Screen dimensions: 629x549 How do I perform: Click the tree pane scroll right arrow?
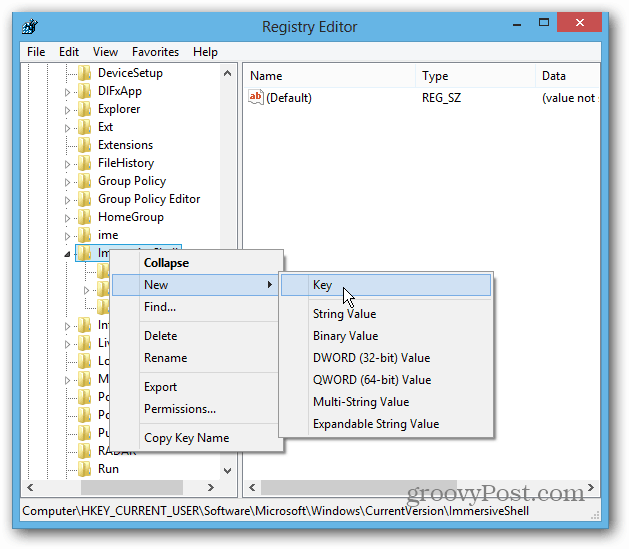211,488
